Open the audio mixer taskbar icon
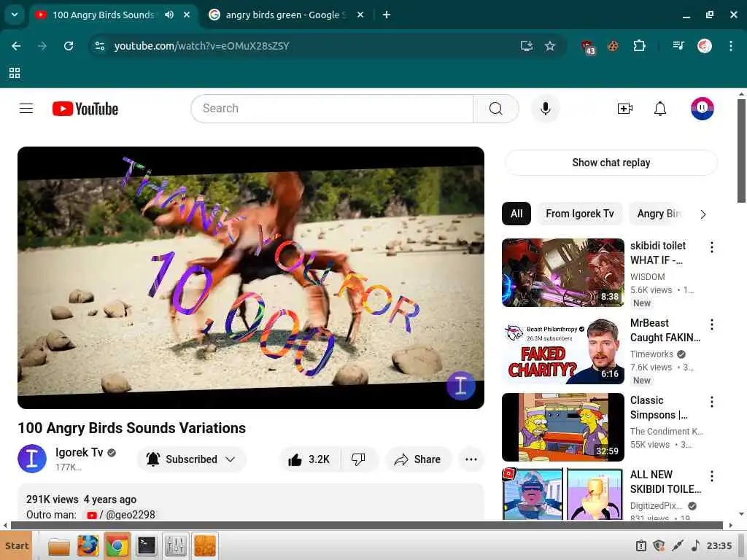This screenshot has height=560, width=747. click(175, 546)
